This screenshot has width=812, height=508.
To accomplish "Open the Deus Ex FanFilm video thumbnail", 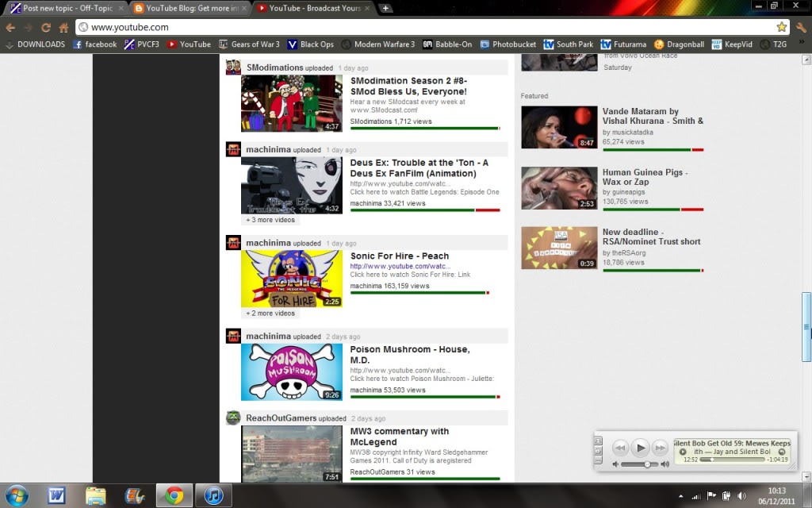I will point(292,186).
